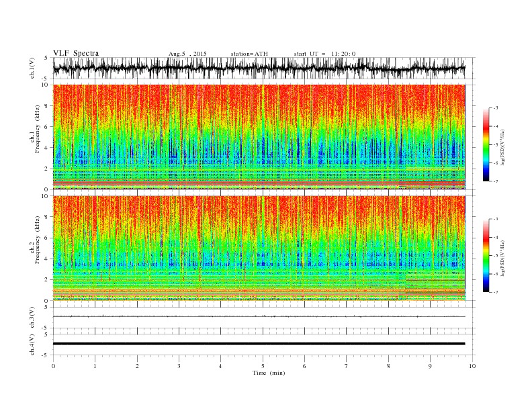Click the '5' tick on the ch.1(V) axis
The height and width of the screenshot is (411, 532).
[x=46, y=58]
